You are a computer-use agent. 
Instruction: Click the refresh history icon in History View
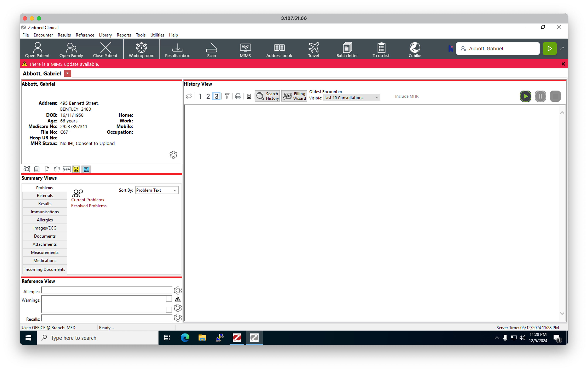click(189, 96)
